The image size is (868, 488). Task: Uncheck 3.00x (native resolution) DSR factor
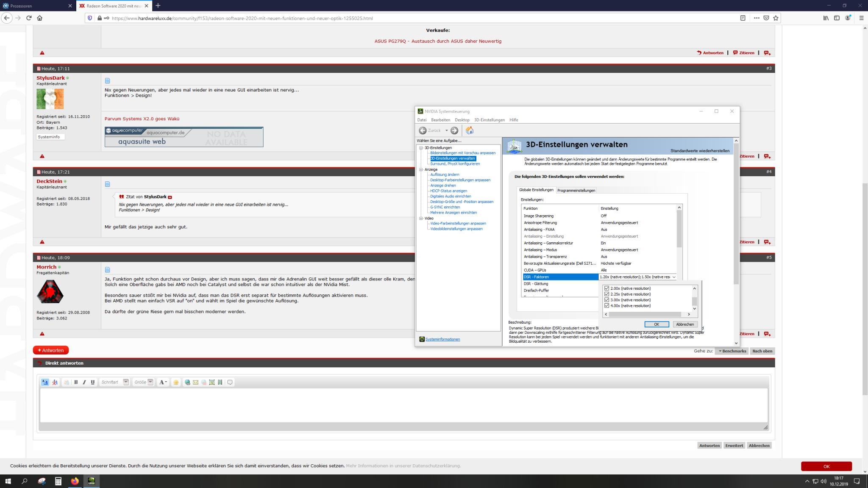(x=606, y=300)
